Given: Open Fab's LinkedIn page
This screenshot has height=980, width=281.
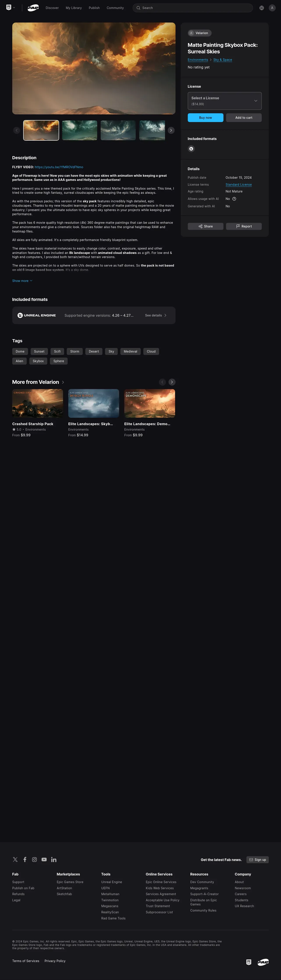Looking at the screenshot, I should (54, 859).
